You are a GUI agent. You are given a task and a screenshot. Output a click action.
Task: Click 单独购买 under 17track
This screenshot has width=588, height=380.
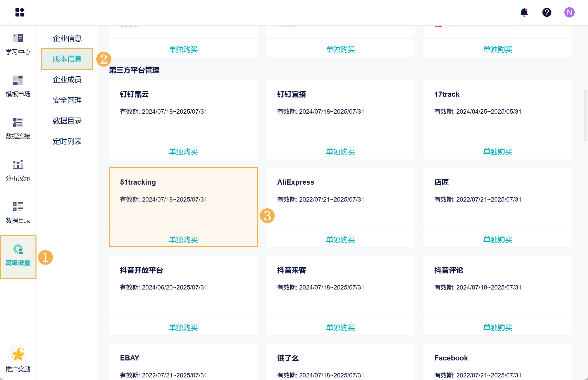[x=498, y=152]
